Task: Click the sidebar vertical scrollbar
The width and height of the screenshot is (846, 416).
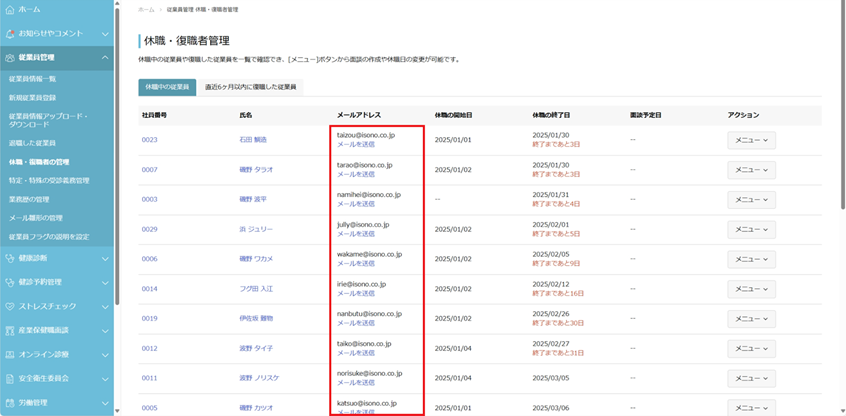Action: pyautogui.click(x=117, y=156)
